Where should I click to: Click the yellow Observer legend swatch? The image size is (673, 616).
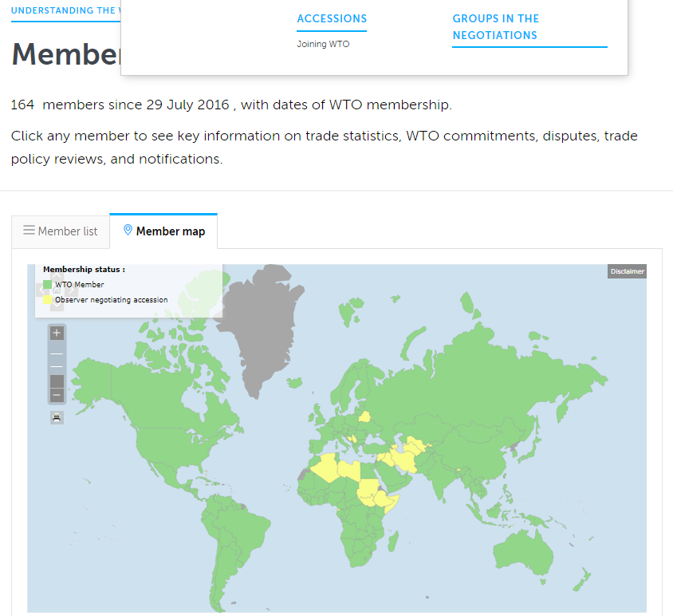tap(47, 300)
